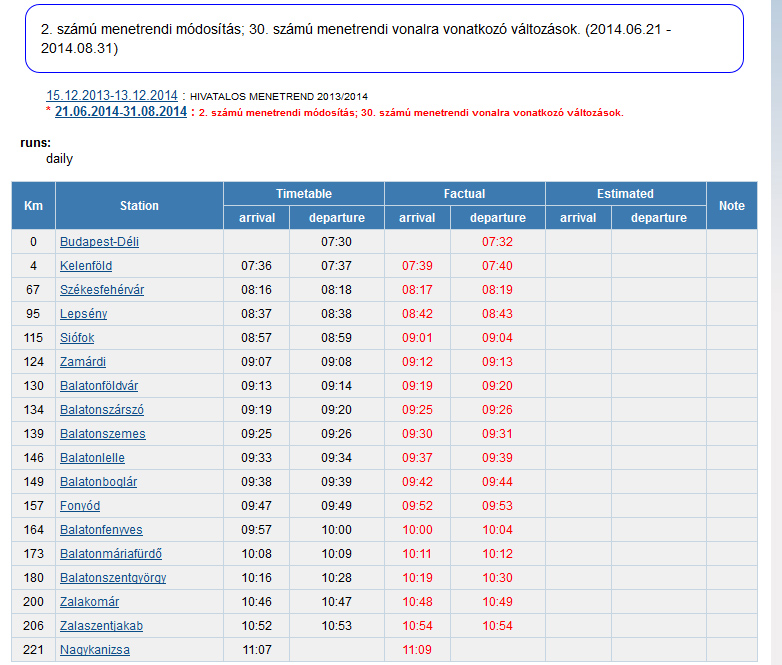
Task: Select factual arrival 11:09 at Nagykanizsa
Action: (x=417, y=650)
